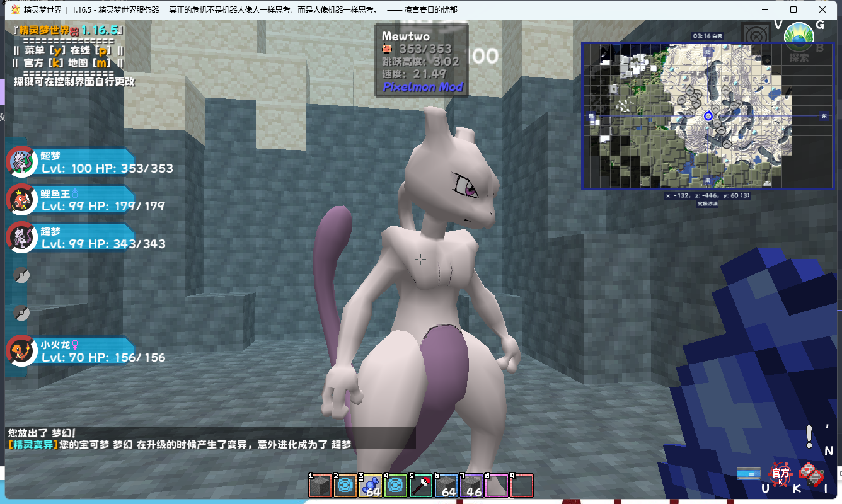Maximize the 精灵梦世界 game window
Screen dimensions: 842x504
793,9
